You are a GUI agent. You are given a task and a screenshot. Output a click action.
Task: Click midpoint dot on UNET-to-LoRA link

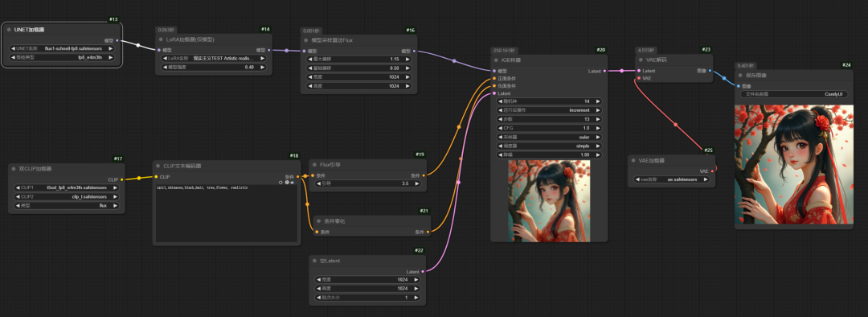tap(138, 45)
